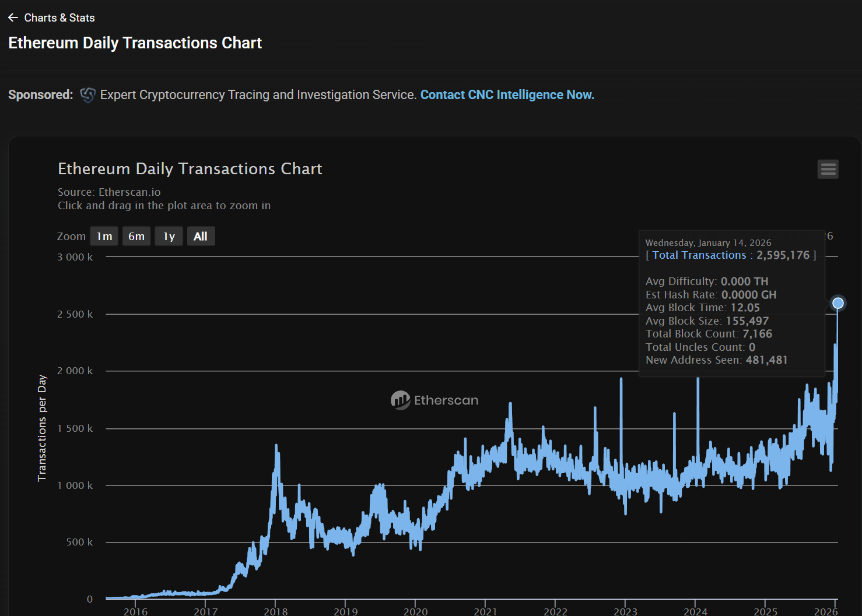
Task: Click the CNC Intelligence shield logo
Action: click(87, 95)
